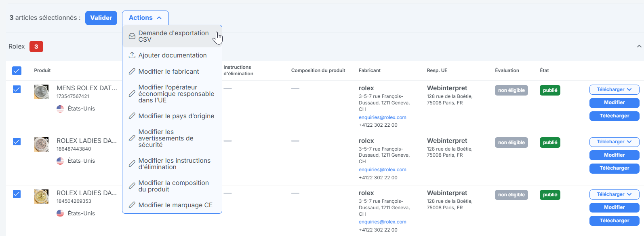Choose Modifier les avertissements de sécurité
The width and height of the screenshot is (644, 236).
point(172,138)
